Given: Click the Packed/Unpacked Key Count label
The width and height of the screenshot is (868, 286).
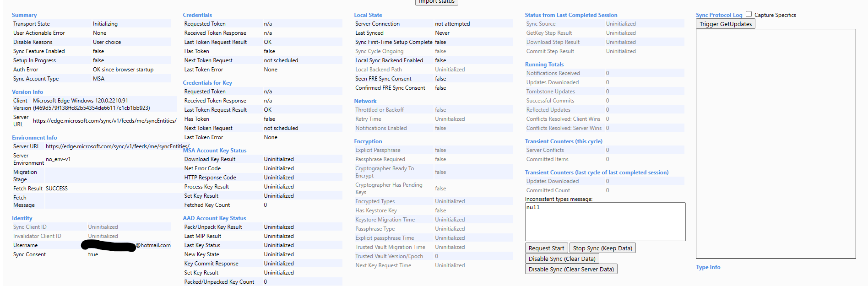Looking at the screenshot, I should (x=219, y=282).
